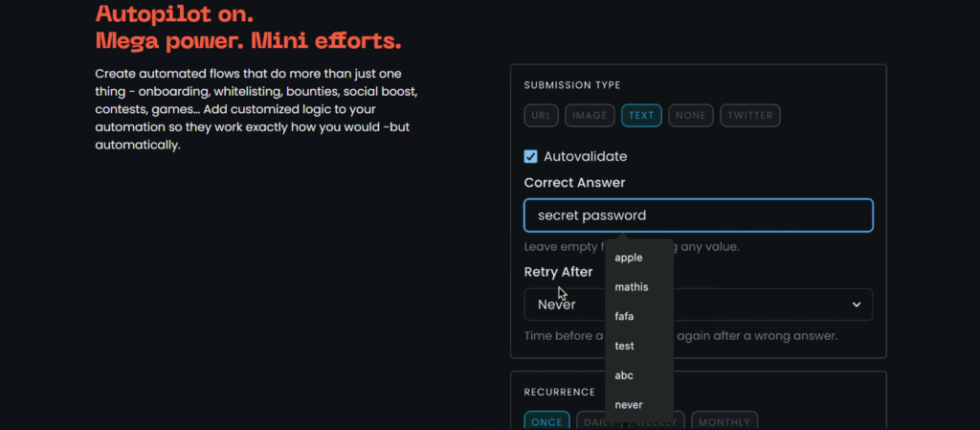This screenshot has height=430, width=980.
Task: Uncheck the Autovalidate checkbox
Action: pyautogui.click(x=531, y=156)
